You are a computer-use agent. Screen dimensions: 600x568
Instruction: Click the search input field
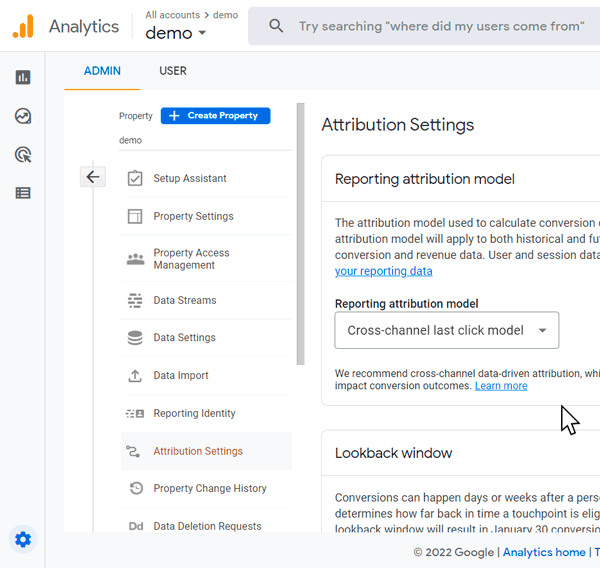(441, 26)
